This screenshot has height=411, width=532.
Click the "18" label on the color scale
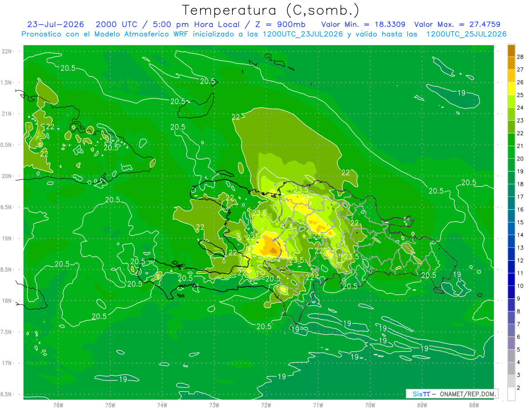point(520,184)
